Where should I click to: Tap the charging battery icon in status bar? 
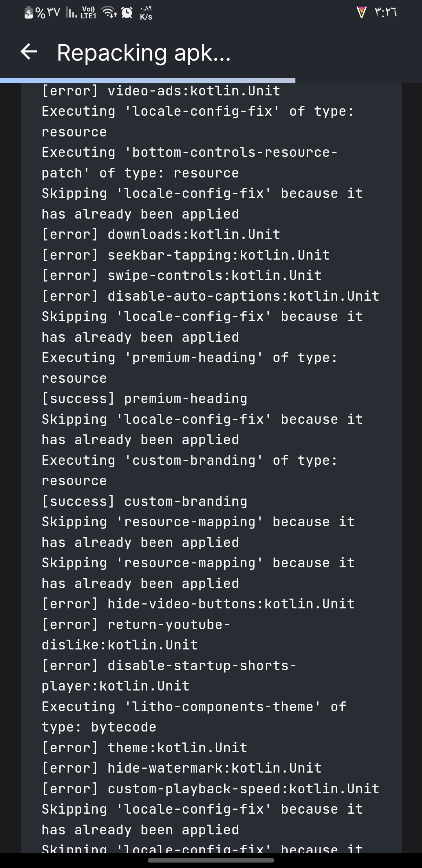(x=28, y=13)
